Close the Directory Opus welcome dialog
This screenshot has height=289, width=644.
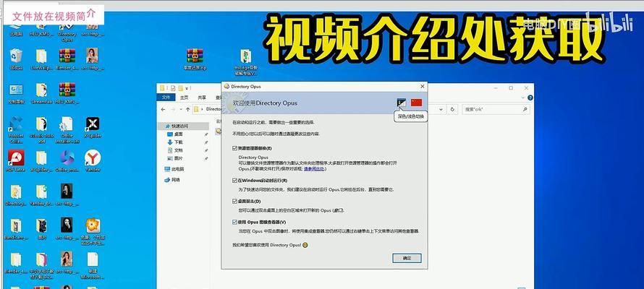422,87
